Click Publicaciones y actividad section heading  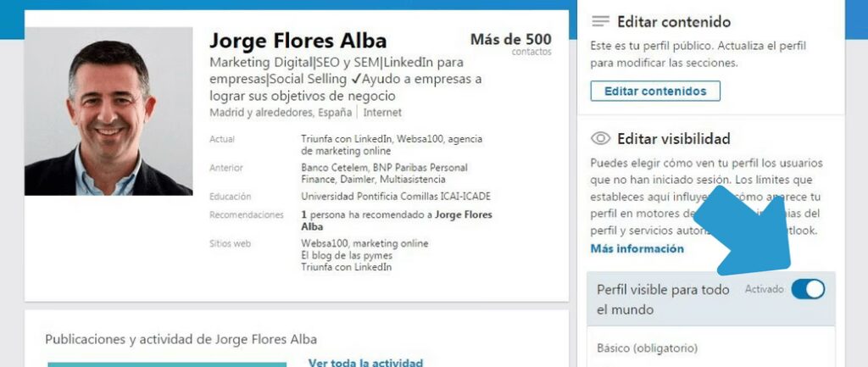(181, 339)
